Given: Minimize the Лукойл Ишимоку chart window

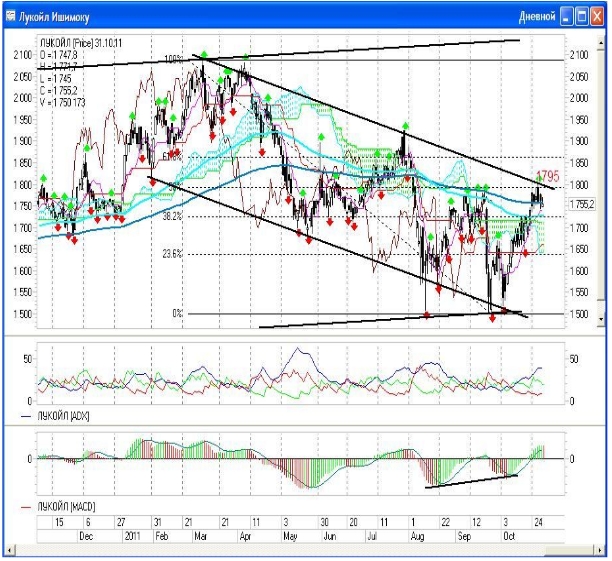Looking at the screenshot, I should click(566, 17).
